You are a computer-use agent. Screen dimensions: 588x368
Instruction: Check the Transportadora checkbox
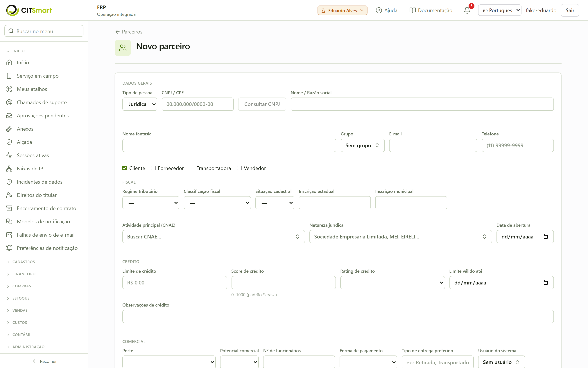(192, 168)
